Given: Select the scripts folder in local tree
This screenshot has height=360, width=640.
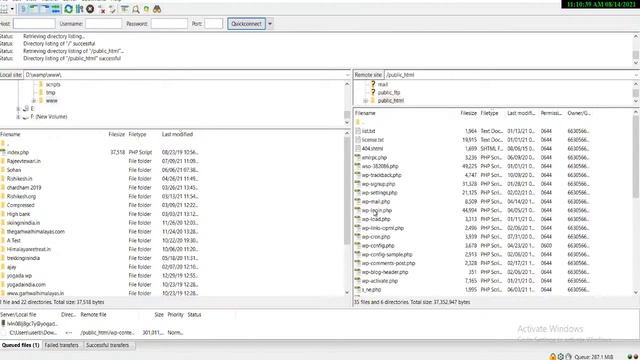Looking at the screenshot, I should click(x=53, y=84).
